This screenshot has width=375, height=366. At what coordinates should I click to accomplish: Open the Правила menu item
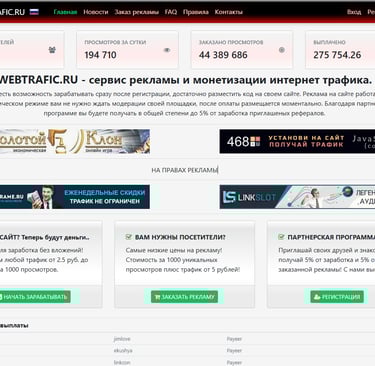196,12
